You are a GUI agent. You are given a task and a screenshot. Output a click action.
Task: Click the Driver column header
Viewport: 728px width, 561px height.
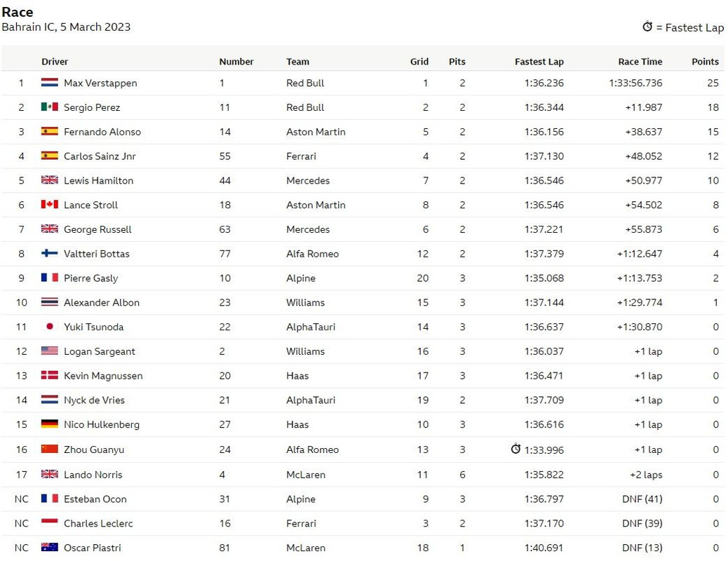[55, 61]
